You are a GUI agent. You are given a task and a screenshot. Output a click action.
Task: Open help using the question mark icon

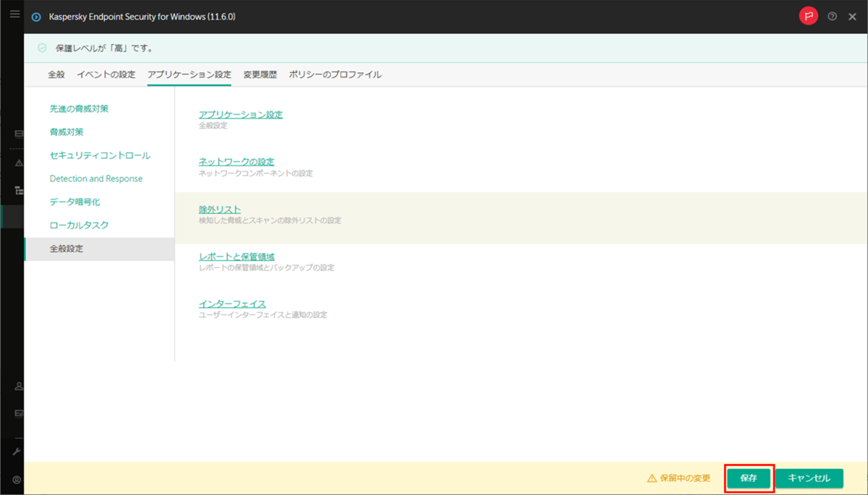(x=832, y=16)
